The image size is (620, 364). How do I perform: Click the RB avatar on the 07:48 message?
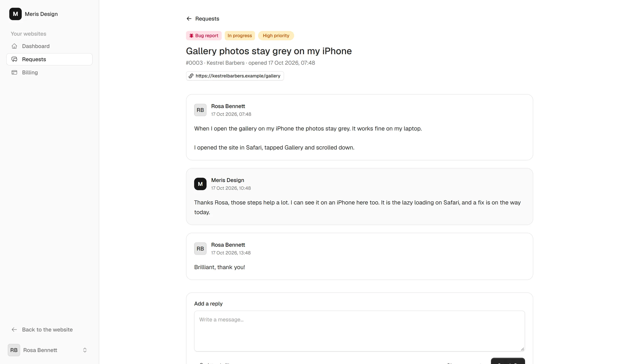click(200, 110)
